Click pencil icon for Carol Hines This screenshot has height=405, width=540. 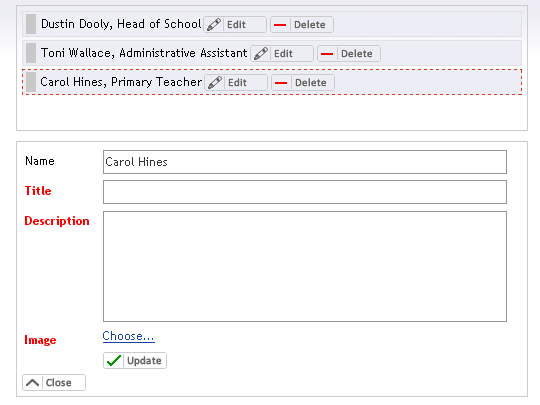(215, 82)
